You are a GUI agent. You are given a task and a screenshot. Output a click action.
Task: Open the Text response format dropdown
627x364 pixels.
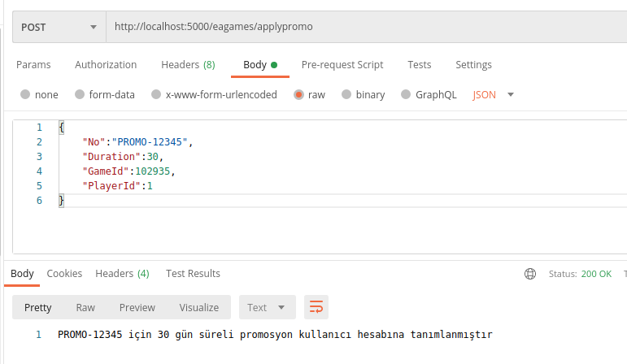[267, 307]
